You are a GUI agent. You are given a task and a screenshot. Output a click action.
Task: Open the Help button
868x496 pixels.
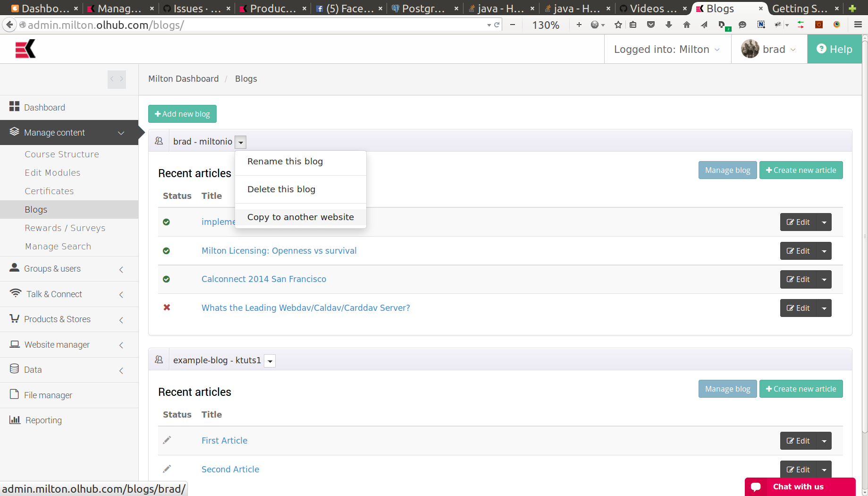pyautogui.click(x=834, y=49)
